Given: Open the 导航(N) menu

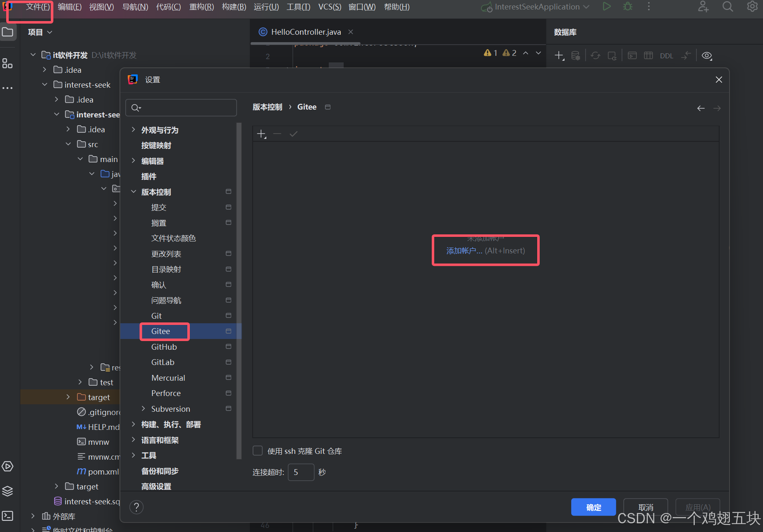Looking at the screenshot, I should 135,7.
